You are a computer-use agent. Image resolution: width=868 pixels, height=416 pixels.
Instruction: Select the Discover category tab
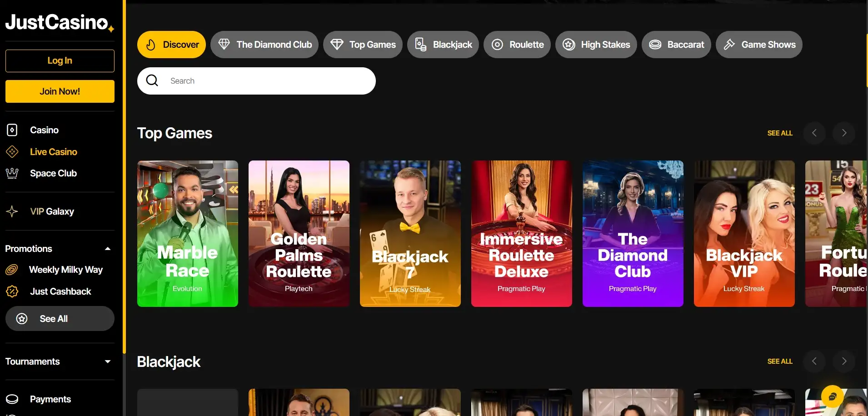click(171, 45)
